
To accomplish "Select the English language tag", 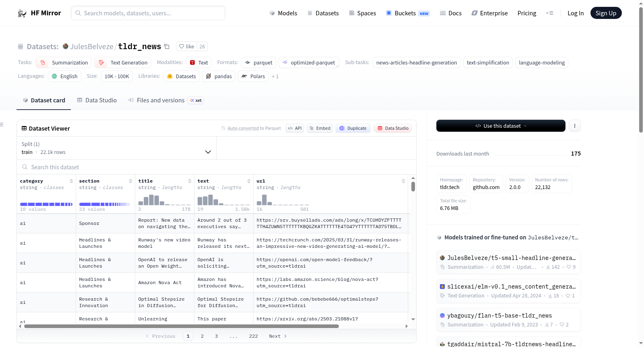I will coord(64,76).
